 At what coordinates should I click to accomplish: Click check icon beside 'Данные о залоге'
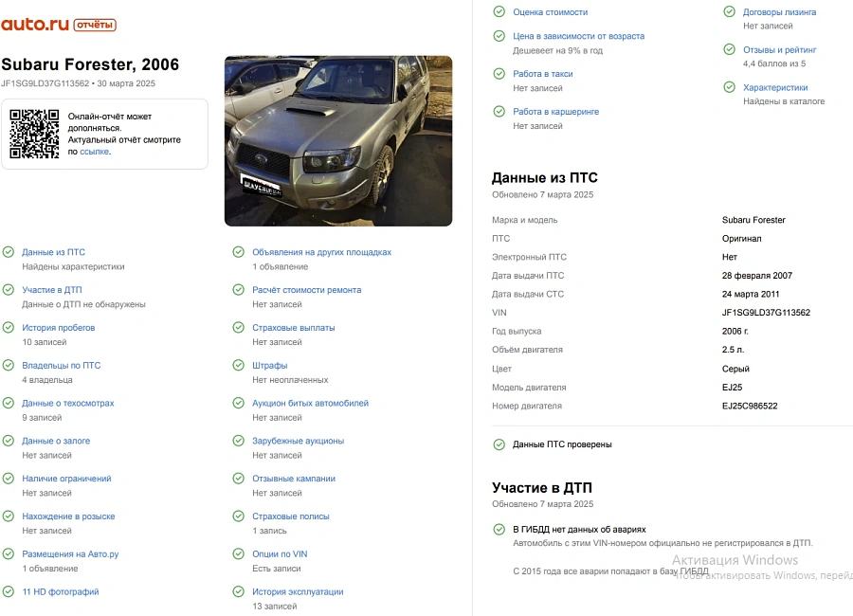[9, 441]
